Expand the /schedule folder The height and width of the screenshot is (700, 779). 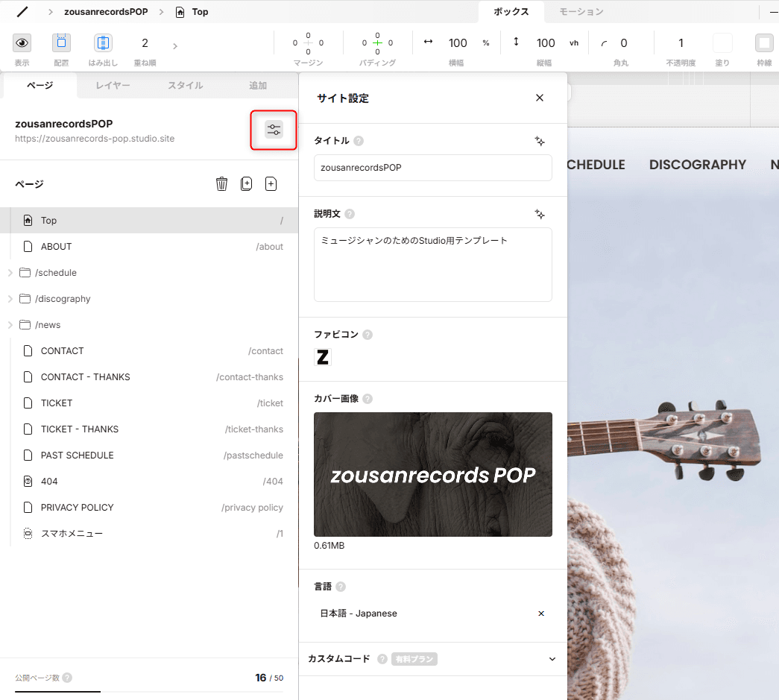[x=10, y=273]
